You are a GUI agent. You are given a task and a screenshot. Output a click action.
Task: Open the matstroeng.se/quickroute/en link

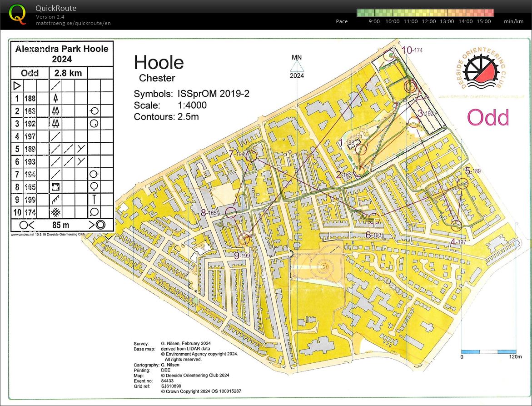point(73,23)
